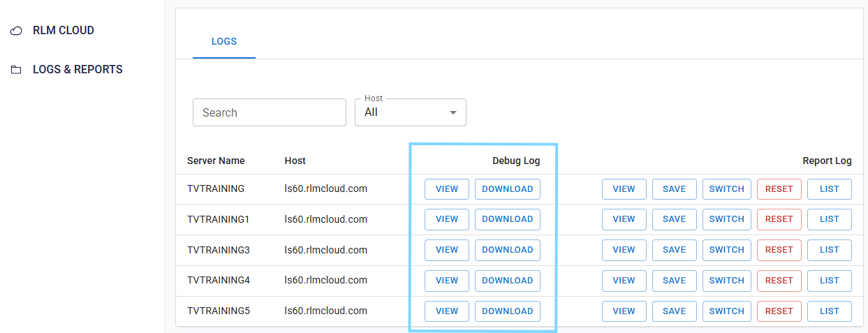Click the Debug Log column header
Image resolution: width=868 pixels, height=333 pixels.
point(516,161)
